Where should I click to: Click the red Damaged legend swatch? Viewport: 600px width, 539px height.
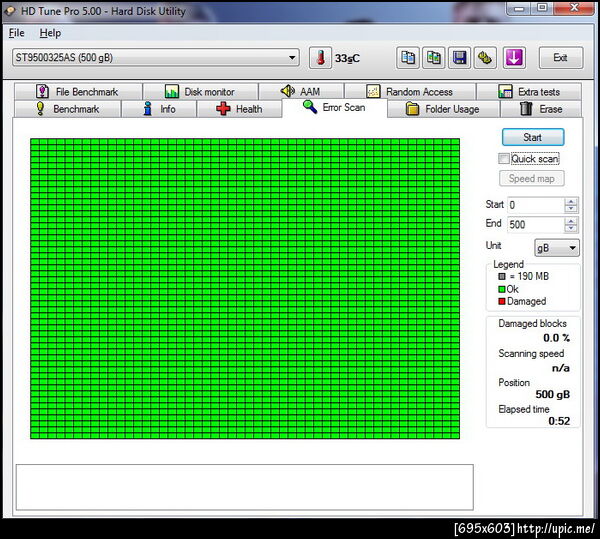click(x=502, y=301)
